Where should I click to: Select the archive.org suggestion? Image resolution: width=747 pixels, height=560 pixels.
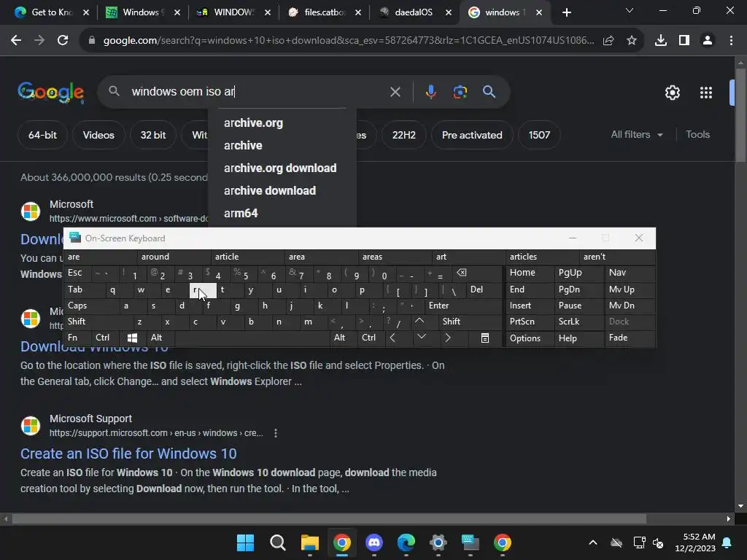tap(253, 122)
